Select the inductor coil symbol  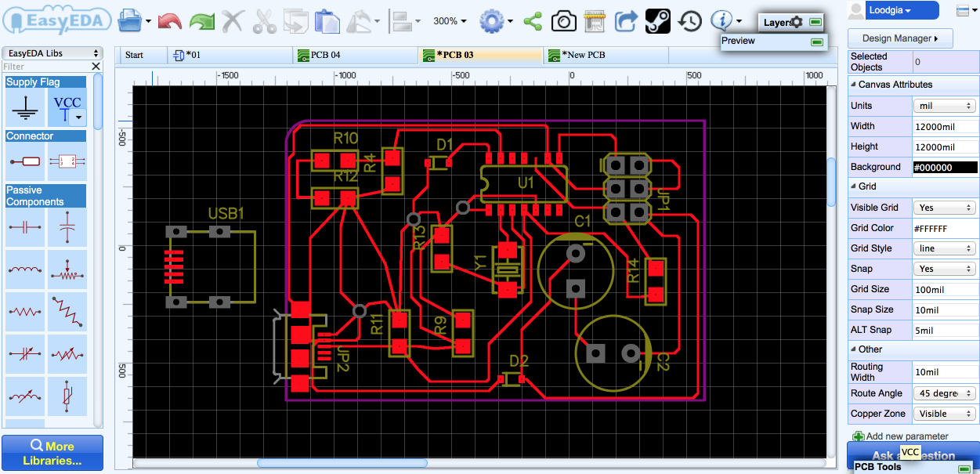tap(27, 269)
